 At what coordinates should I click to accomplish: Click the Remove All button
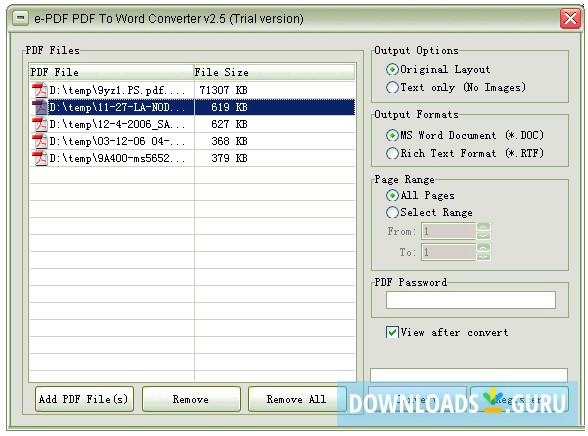click(296, 399)
